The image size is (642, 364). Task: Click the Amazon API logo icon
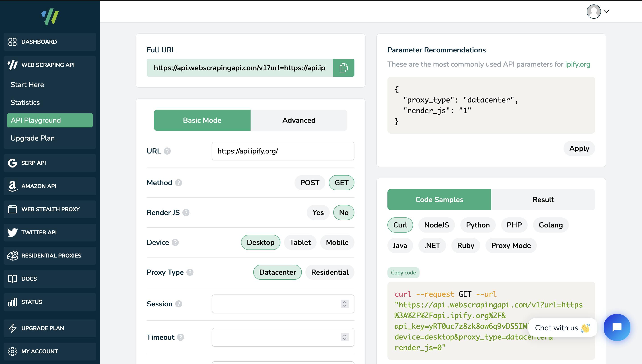point(12,186)
